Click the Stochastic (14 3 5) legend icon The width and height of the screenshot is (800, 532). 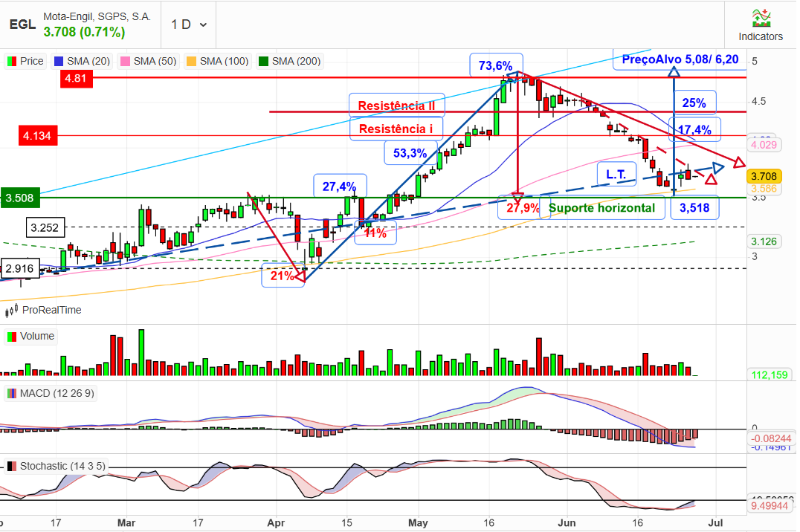tap(11, 466)
